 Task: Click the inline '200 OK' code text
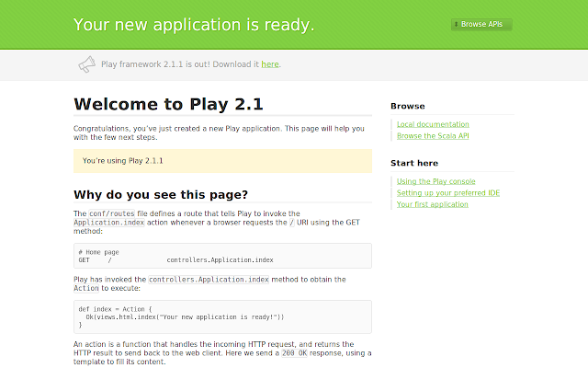click(x=294, y=353)
